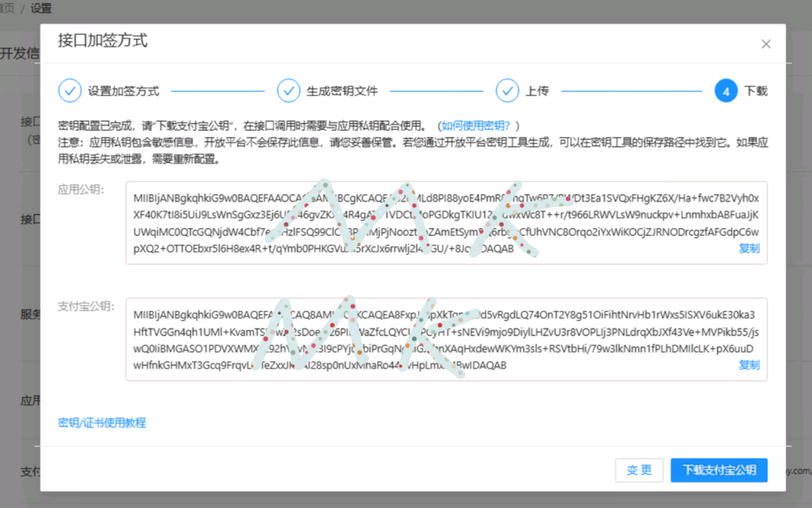Click the 应用公钥: field label
The height and width of the screenshot is (508, 812).
click(x=81, y=189)
